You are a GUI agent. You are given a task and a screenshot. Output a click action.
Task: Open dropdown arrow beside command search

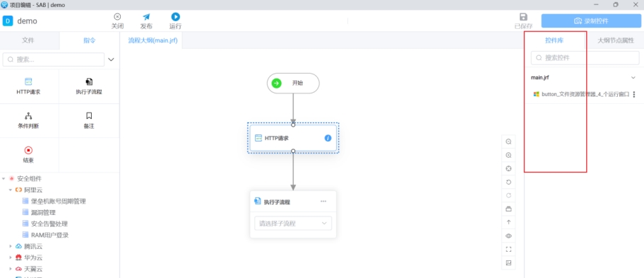coord(111,59)
